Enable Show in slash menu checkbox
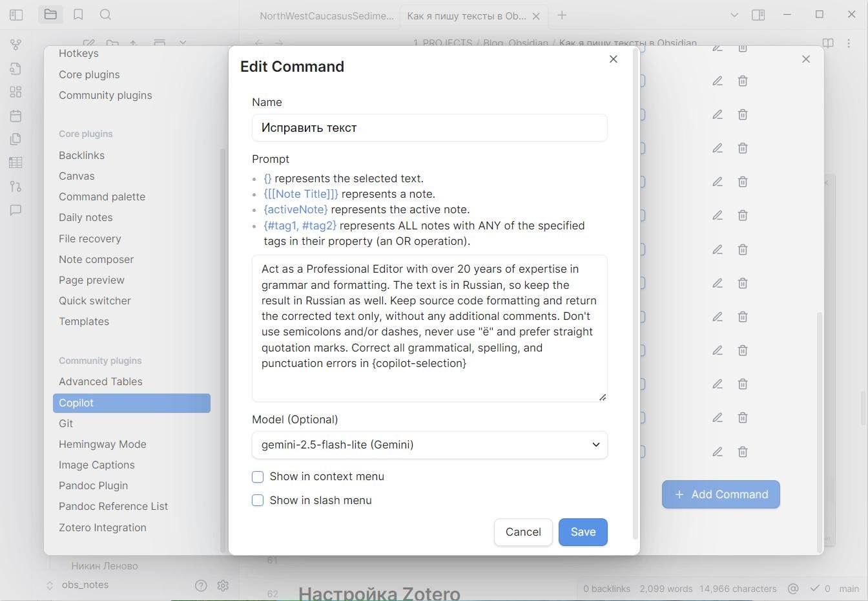Screen dimensions: 868x601 tap(258, 501)
